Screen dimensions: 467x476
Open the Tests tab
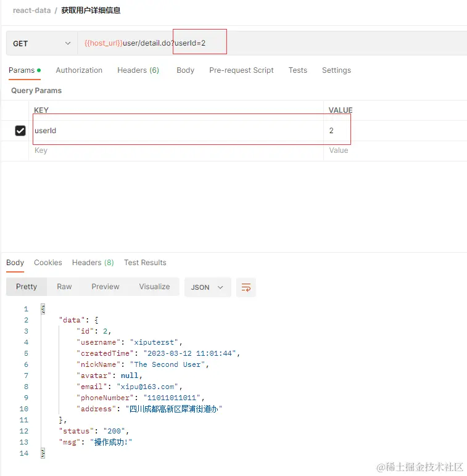297,70
